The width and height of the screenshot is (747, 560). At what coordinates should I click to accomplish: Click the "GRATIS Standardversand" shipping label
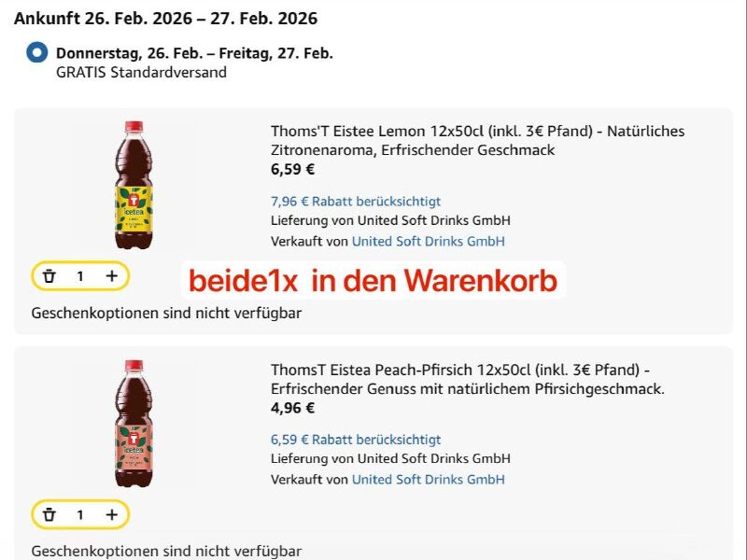(141, 72)
